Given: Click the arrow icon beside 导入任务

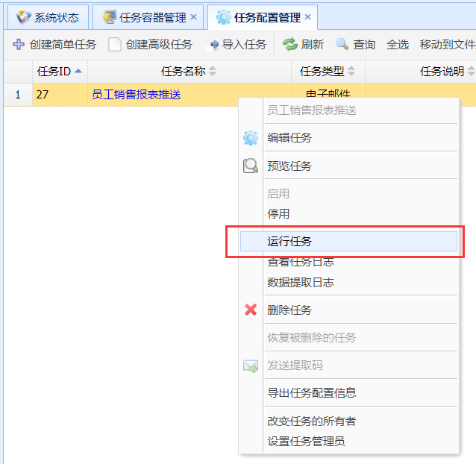Looking at the screenshot, I should 214,45.
